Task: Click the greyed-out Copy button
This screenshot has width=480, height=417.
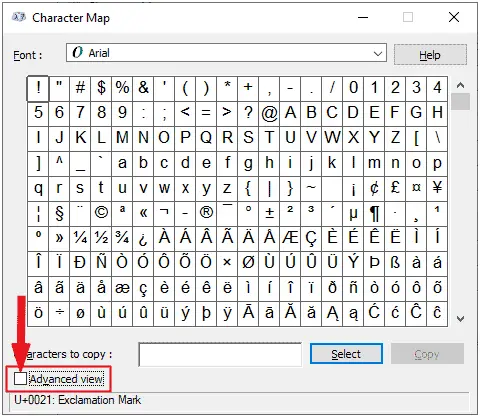Action: pos(427,354)
